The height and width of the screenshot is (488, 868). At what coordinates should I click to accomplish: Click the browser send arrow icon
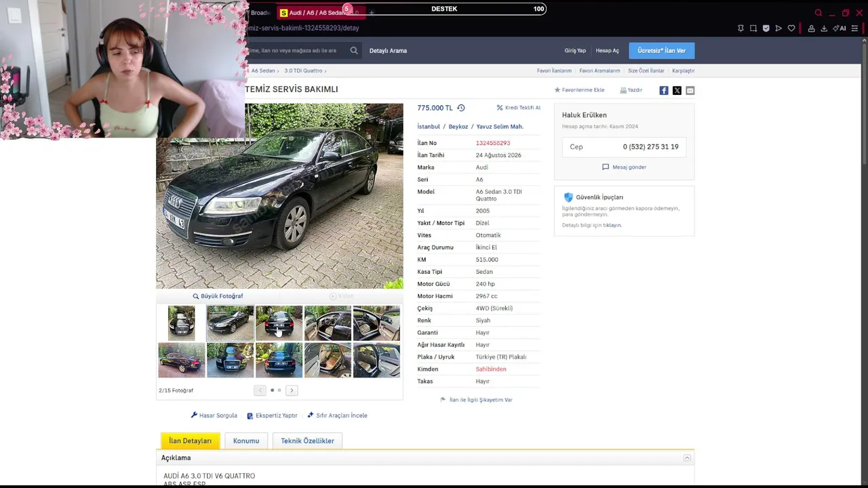[x=778, y=28]
